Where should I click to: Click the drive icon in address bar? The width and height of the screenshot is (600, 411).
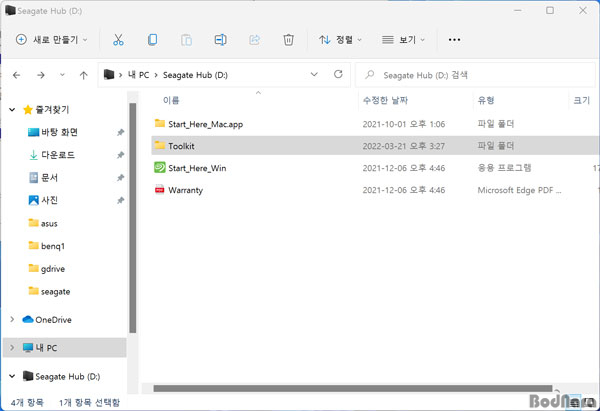[109, 74]
